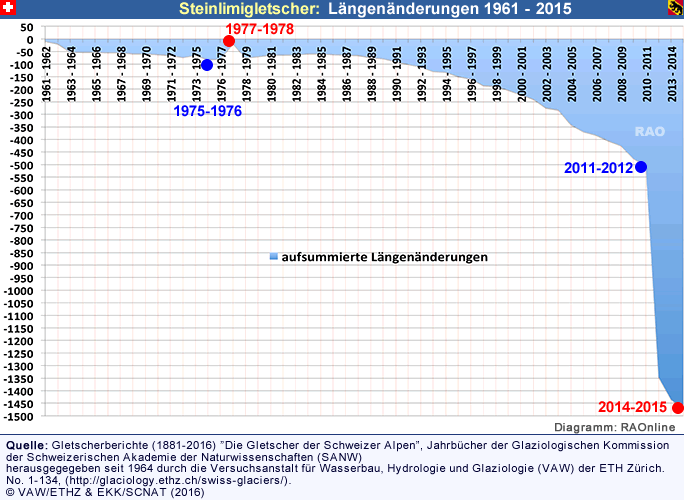684x500 pixels.
Task: Select the blue 2011-2012 data point dot
Action: tap(641, 167)
